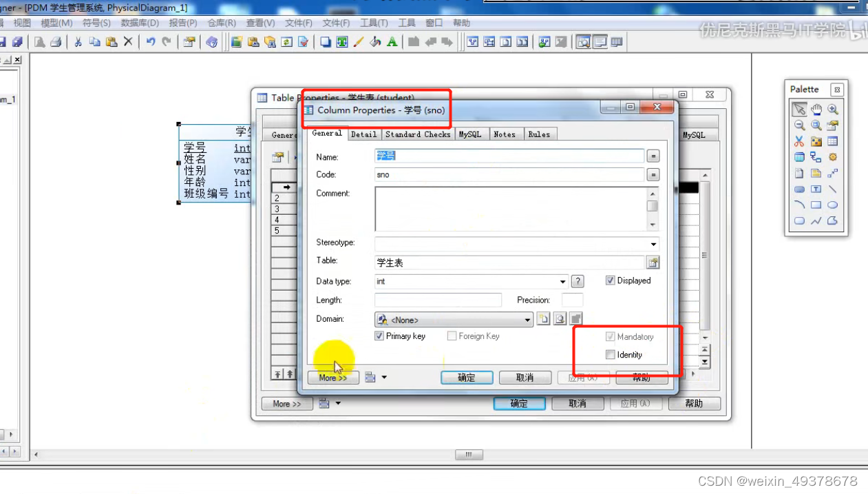Viewport: 868px width, 494px height.
Task: Select the Grabber hand tool in Palette
Action: (x=816, y=109)
